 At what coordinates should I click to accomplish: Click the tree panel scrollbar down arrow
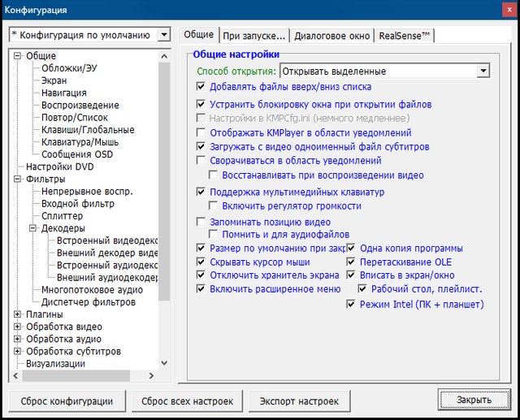point(165,363)
